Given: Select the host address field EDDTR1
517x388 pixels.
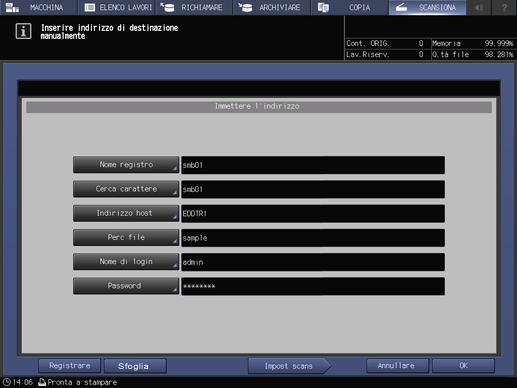Looking at the screenshot, I should click(313, 214).
